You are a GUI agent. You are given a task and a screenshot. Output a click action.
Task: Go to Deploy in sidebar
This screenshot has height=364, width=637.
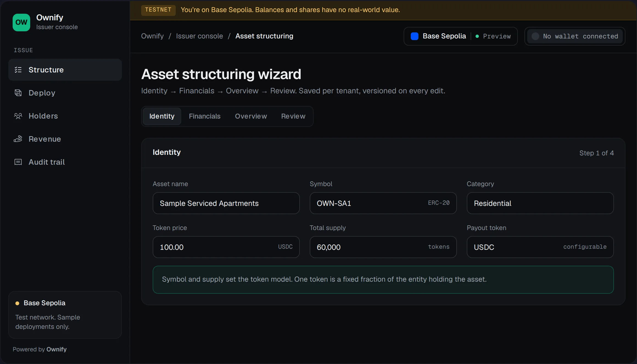[x=65, y=93]
